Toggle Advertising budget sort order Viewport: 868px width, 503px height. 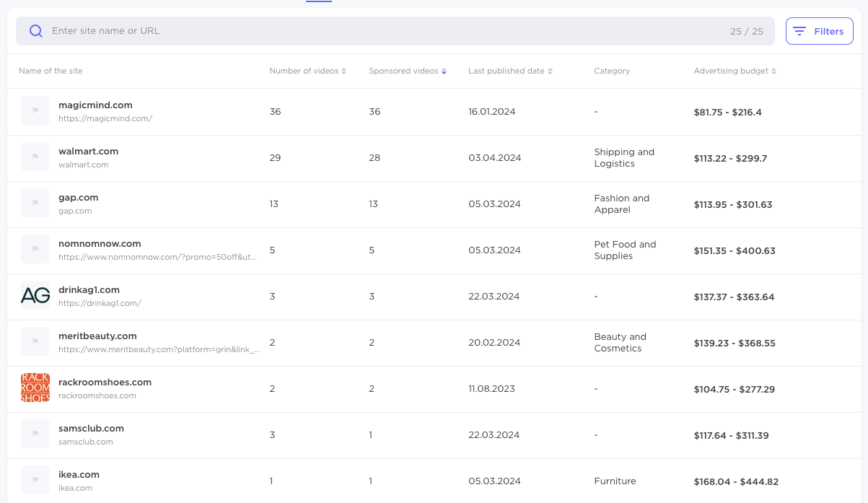[774, 71]
